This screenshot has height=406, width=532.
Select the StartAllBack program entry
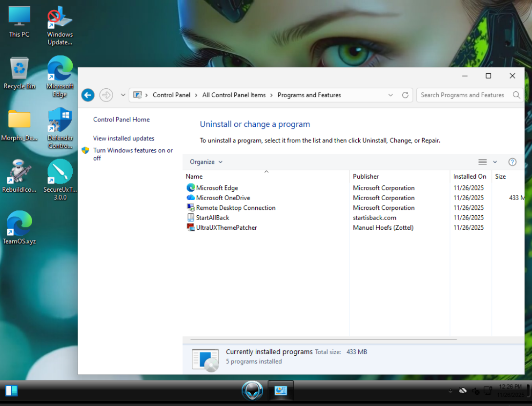pyautogui.click(x=212, y=218)
